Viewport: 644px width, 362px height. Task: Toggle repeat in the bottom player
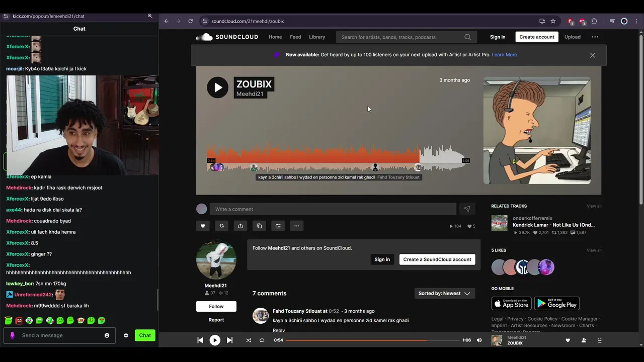[x=262, y=340]
